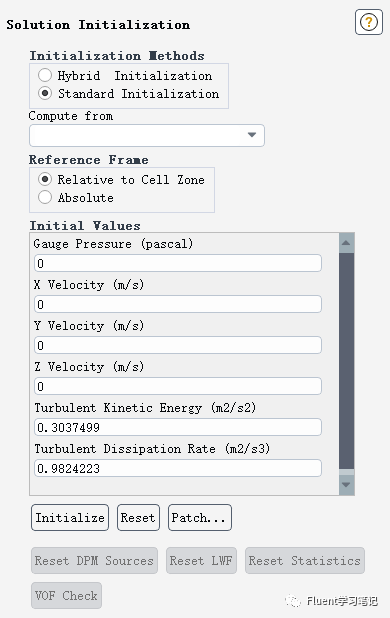Screen dimensions: 390x618
Task: Click the Reset Statistics button
Action: pos(305,560)
